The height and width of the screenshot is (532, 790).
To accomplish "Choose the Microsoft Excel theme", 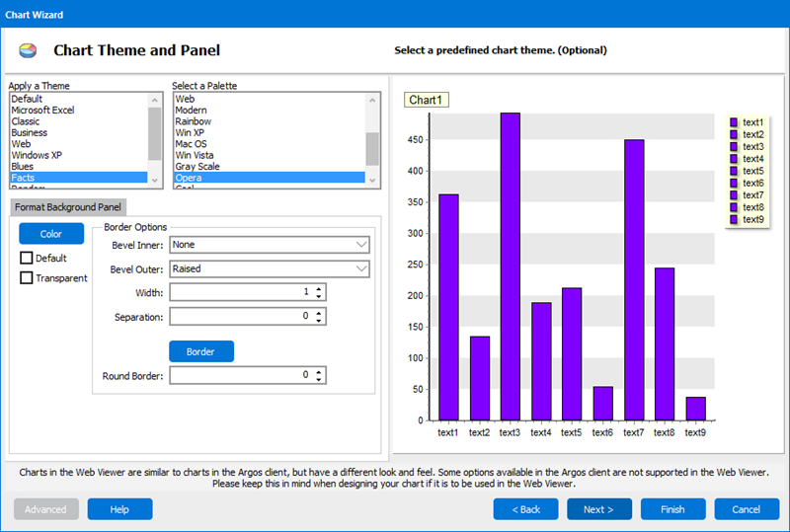I will click(42, 111).
